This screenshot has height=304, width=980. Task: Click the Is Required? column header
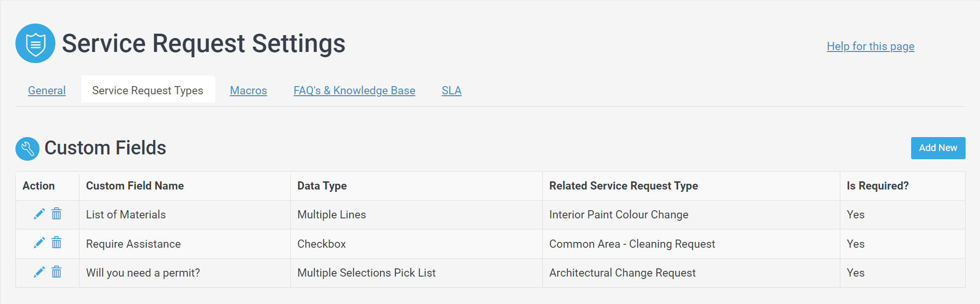pos(877,186)
